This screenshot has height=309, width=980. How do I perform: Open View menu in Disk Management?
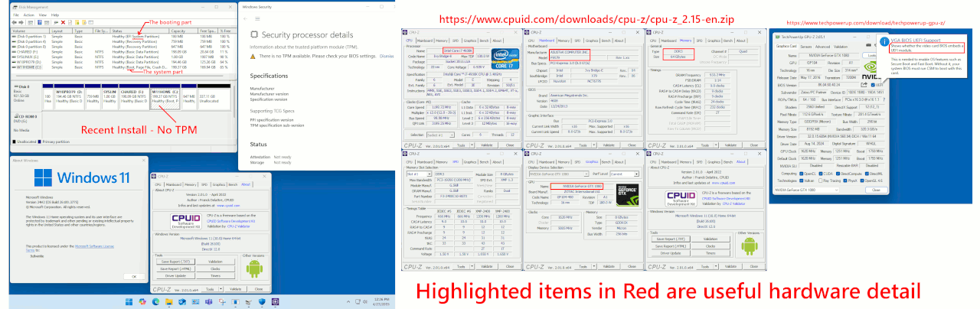(43, 15)
